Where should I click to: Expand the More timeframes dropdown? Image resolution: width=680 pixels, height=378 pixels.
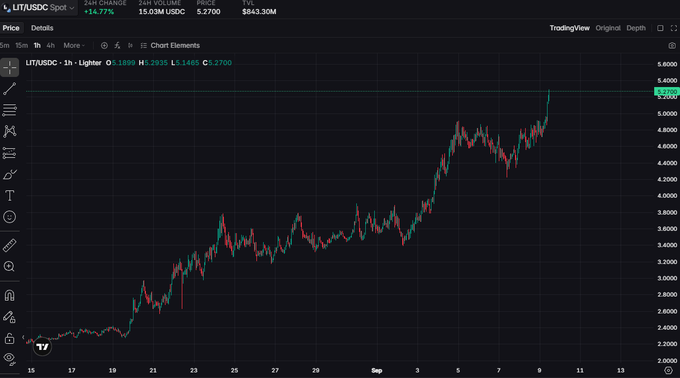click(x=74, y=46)
